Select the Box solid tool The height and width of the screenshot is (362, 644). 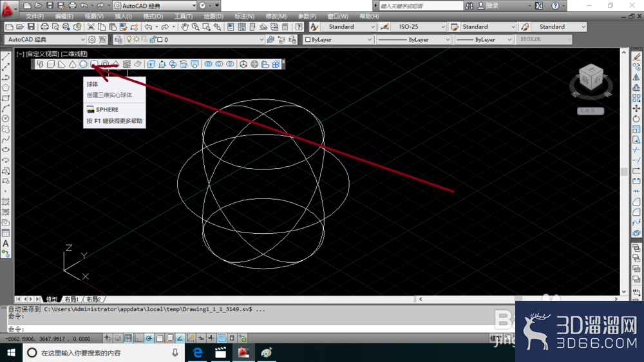point(51,64)
